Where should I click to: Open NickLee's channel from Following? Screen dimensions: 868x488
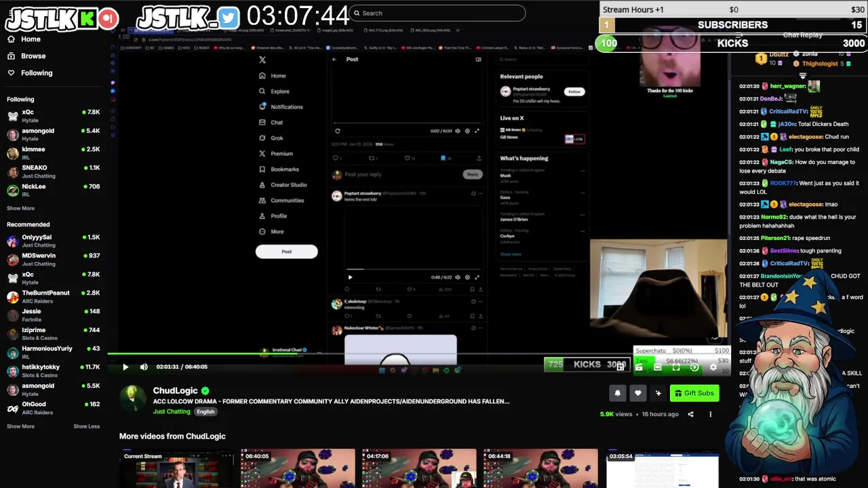point(54,190)
